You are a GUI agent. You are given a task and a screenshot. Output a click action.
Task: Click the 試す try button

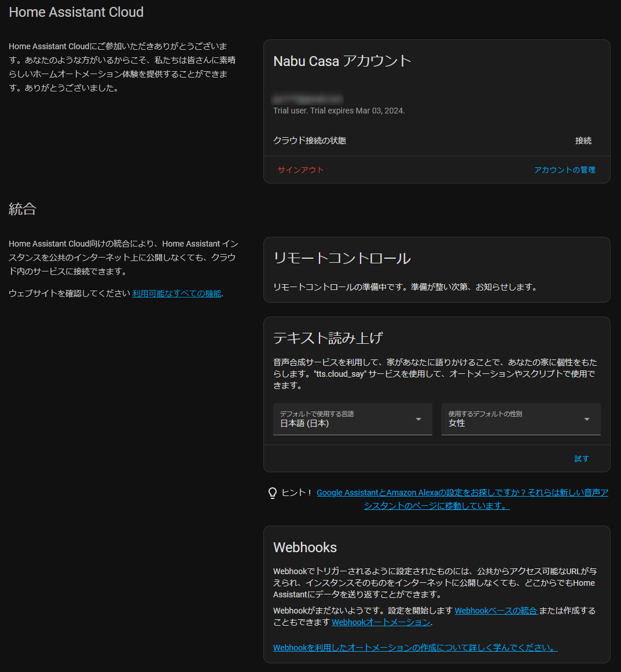581,458
